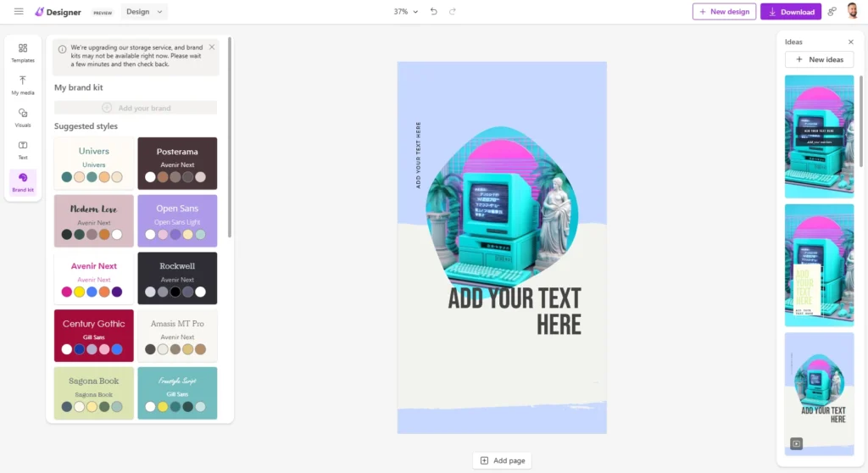Click white swatch in Century Gothic style
Viewport: 868px width, 473px height.
pyautogui.click(x=67, y=349)
